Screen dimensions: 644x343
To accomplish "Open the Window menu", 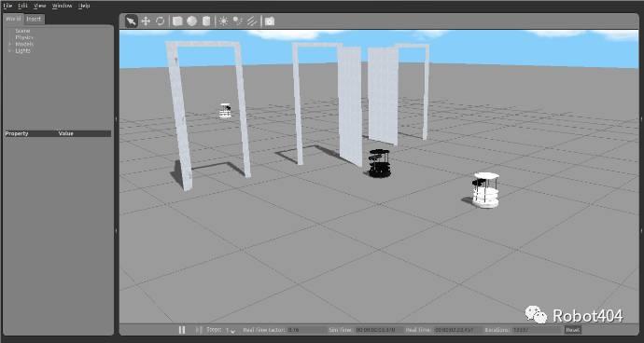I will (62, 6).
